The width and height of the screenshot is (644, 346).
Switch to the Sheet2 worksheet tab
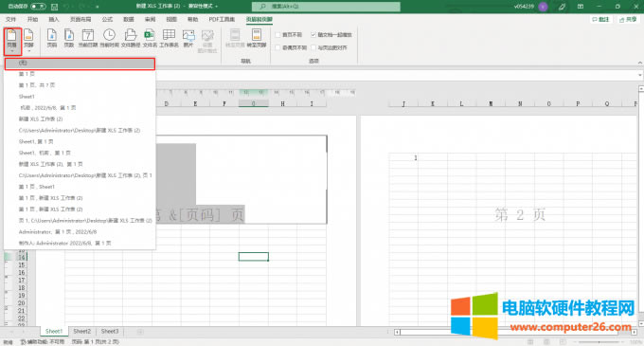point(81,331)
